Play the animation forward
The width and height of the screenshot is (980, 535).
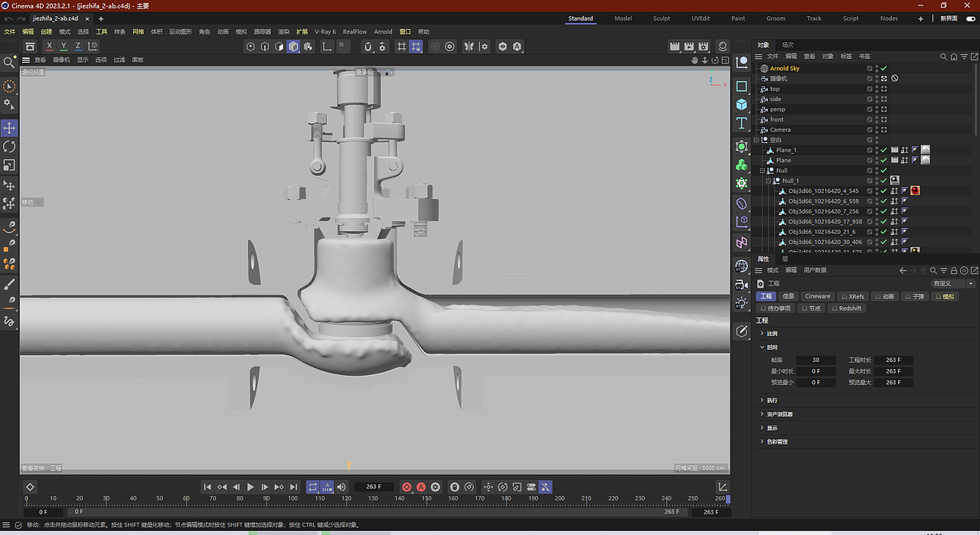point(250,487)
